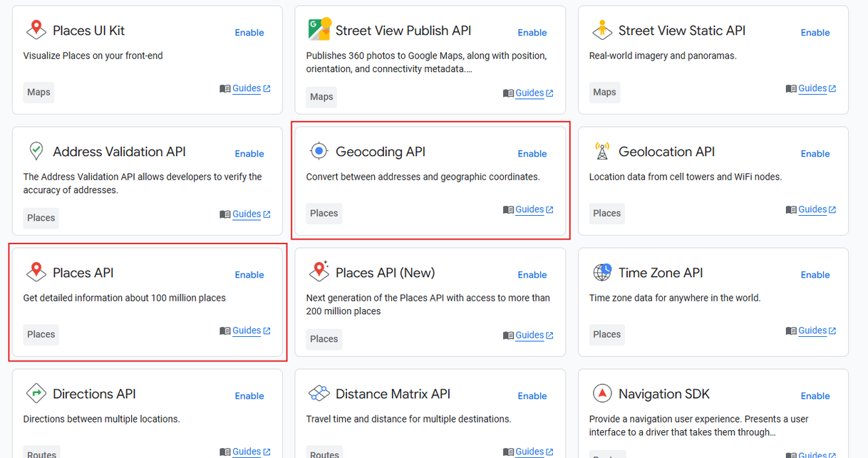
Task: Click the Time Zone API globe icon
Action: point(602,272)
